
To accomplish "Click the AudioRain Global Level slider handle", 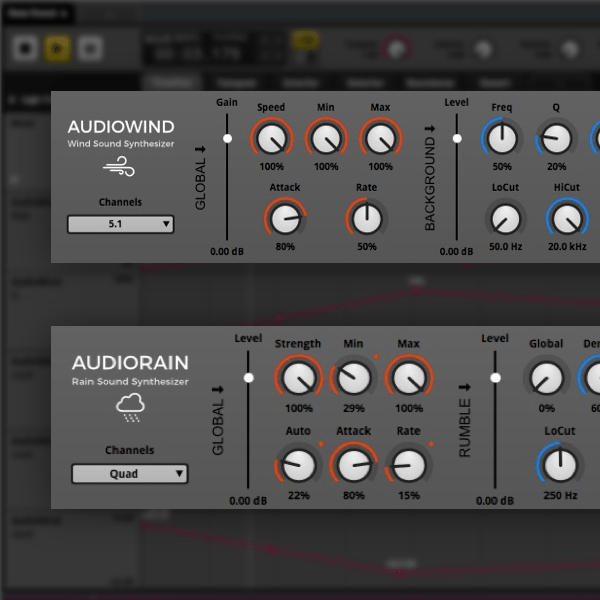I will click(x=248, y=378).
